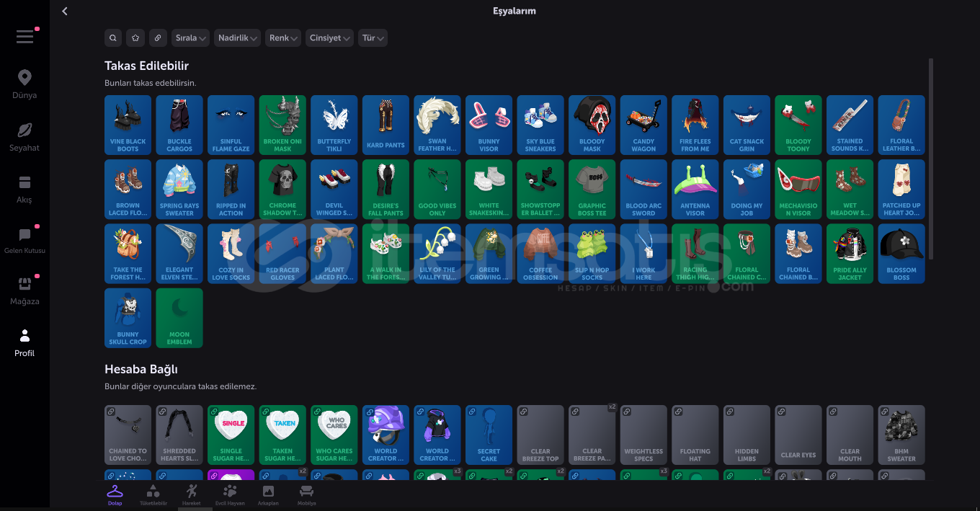Select the Bloody Mask item
980x511 pixels.
tap(592, 125)
